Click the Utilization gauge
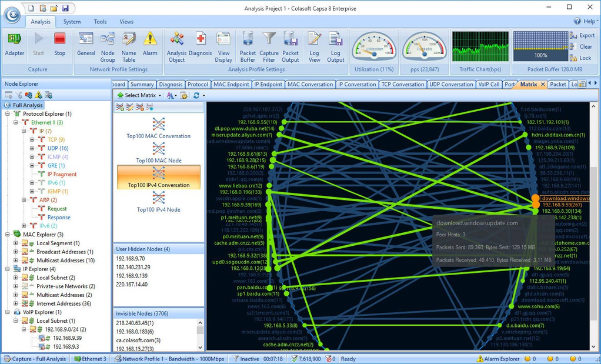The image size is (601, 364). [374, 46]
